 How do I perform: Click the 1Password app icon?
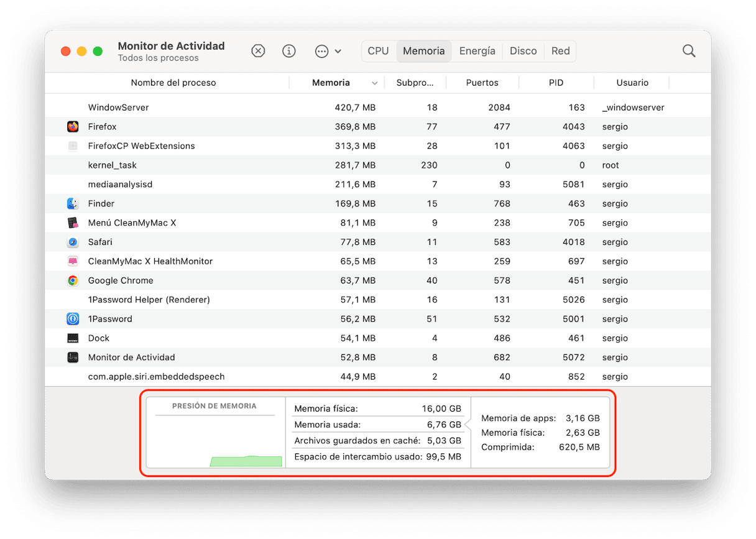point(73,320)
